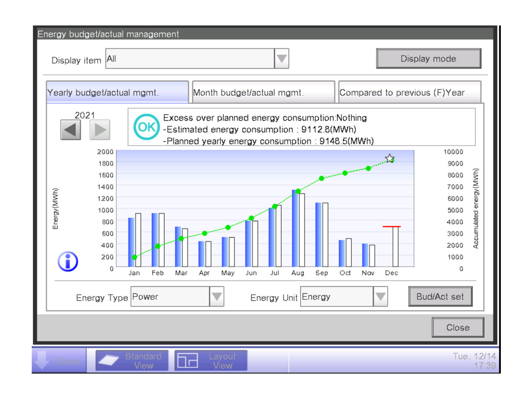Open the blue information icon
The image size is (532, 399).
coord(68,262)
